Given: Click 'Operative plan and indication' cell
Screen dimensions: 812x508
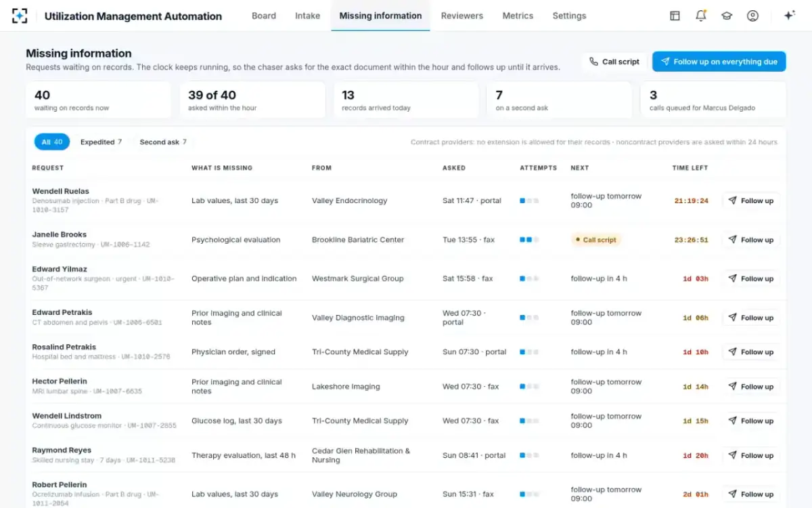Looking at the screenshot, I should (244, 278).
